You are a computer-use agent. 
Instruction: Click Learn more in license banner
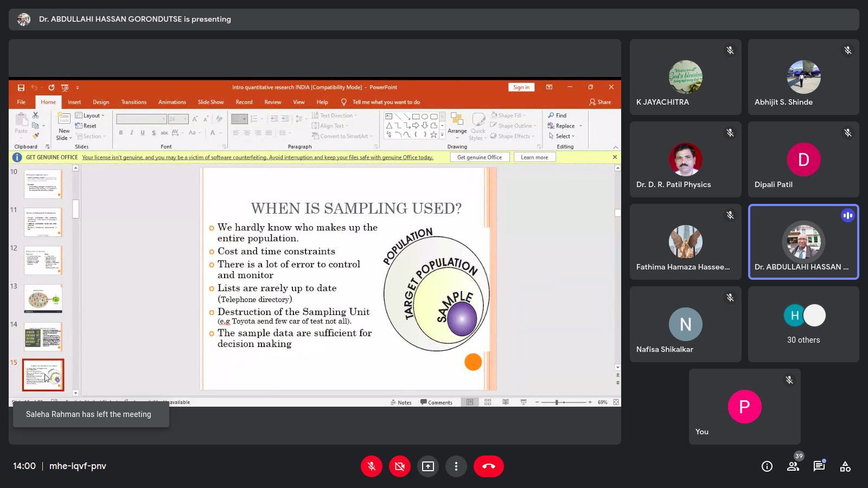pyautogui.click(x=534, y=157)
